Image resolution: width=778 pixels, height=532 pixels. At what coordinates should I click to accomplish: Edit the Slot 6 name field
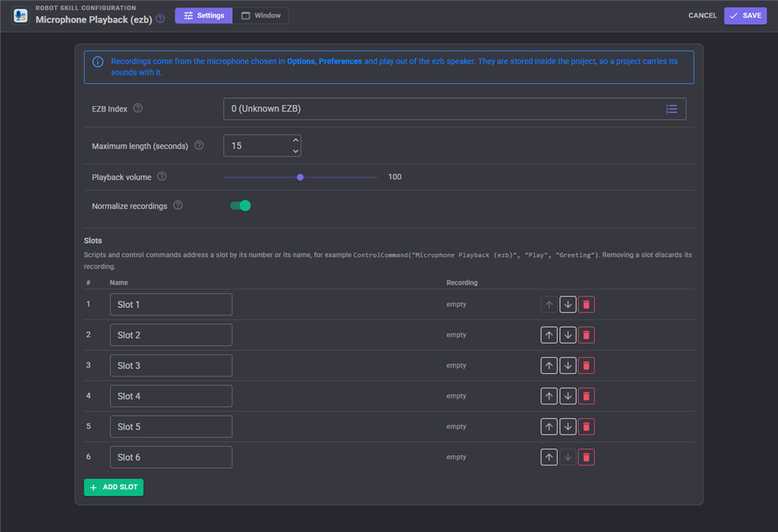171,457
